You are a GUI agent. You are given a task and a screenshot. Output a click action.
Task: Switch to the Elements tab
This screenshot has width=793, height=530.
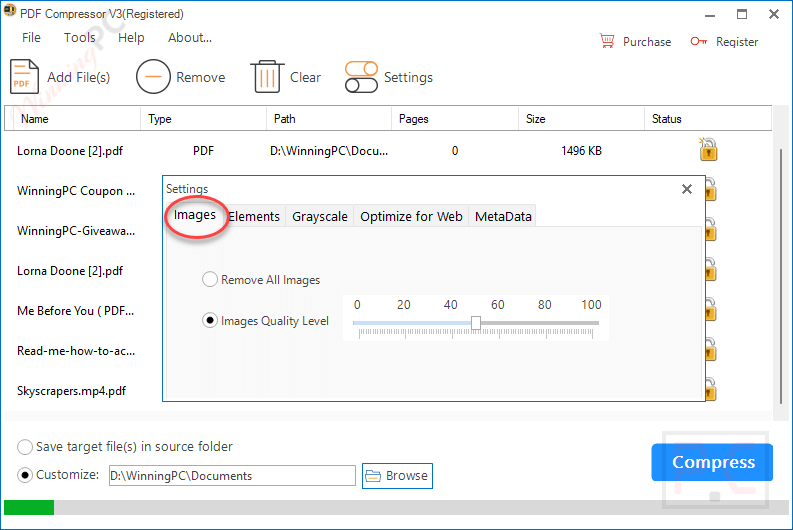point(254,216)
